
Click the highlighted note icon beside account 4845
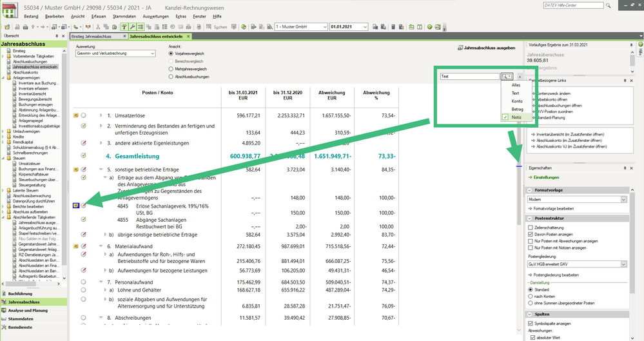tap(76, 205)
